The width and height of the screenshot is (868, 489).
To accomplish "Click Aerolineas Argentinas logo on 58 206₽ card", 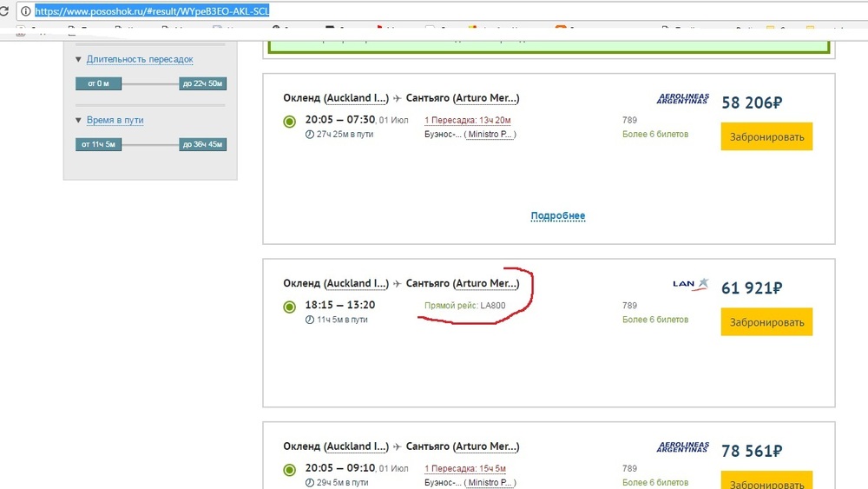I will tap(683, 98).
